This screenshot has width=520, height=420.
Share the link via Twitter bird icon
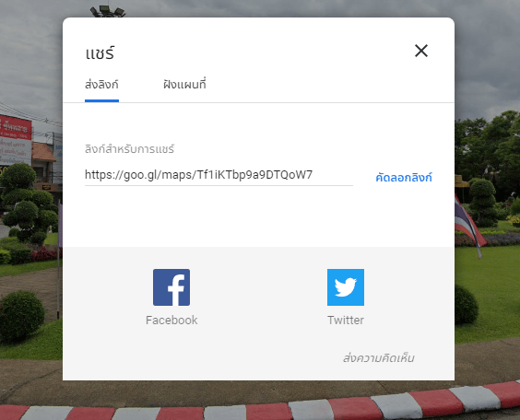[x=346, y=287]
